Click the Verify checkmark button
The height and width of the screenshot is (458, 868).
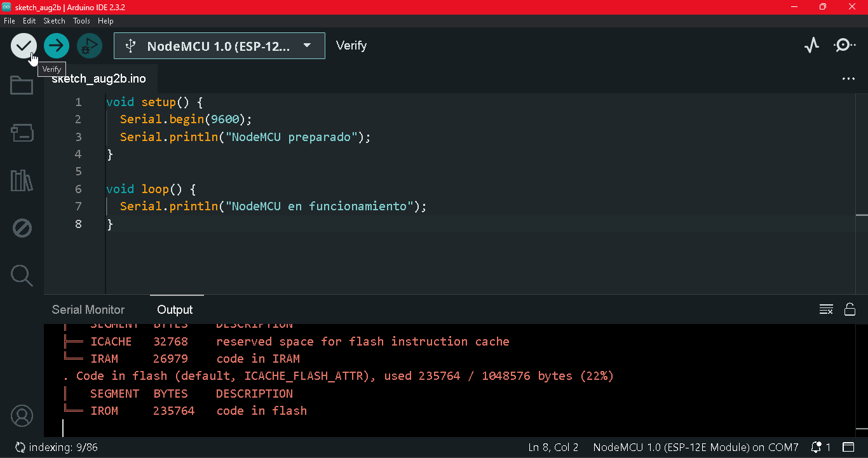point(24,46)
